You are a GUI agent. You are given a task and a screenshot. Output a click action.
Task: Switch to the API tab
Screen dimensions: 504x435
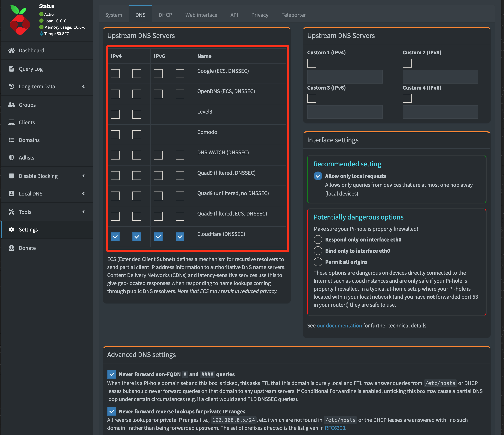click(x=234, y=15)
